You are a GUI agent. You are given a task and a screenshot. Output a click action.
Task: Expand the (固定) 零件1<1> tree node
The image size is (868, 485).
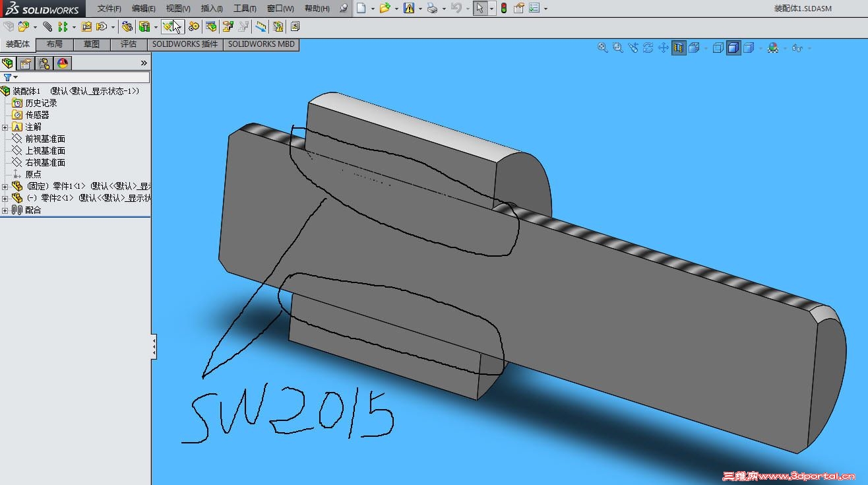click(5, 186)
